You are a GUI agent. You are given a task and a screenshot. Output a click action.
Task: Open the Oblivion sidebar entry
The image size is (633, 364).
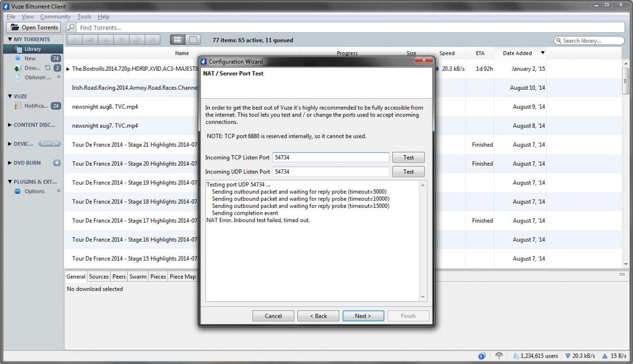[x=38, y=78]
